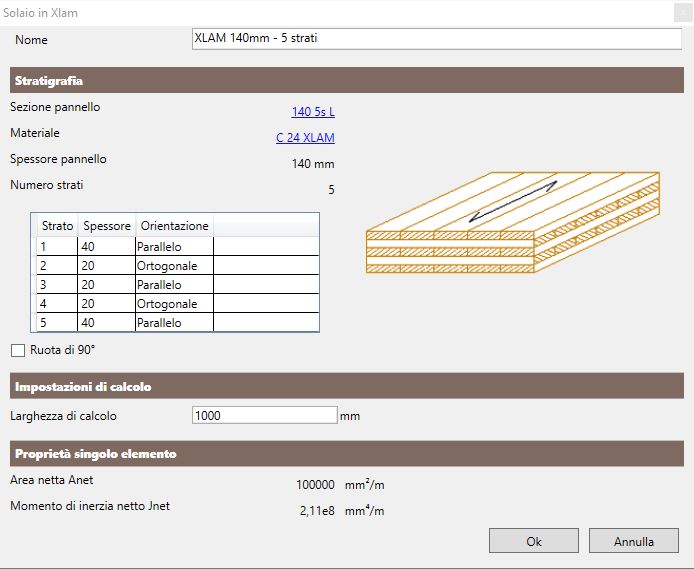
Task: Close the Solaio in Xlam dialog
Action: (x=683, y=13)
